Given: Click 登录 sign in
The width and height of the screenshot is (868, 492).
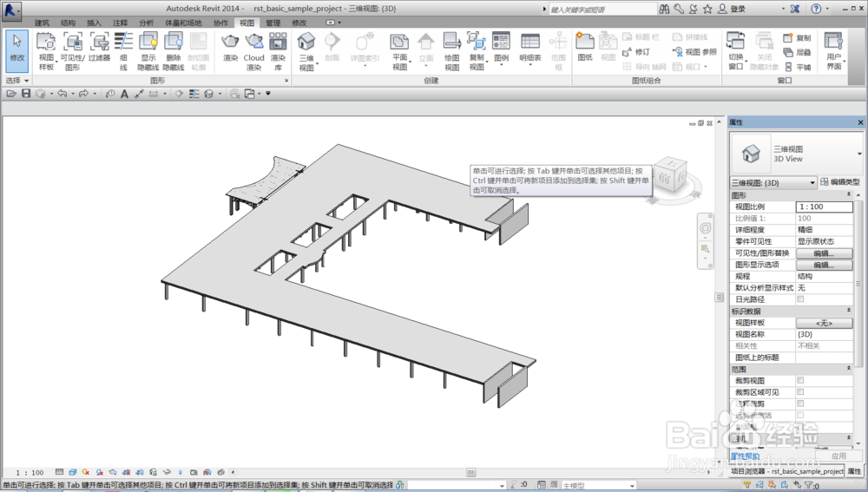Looking at the screenshot, I should 731,9.
